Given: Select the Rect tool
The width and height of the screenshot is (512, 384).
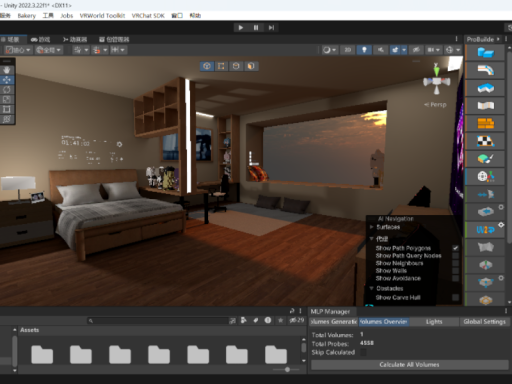Looking at the screenshot, I should 7,109.
